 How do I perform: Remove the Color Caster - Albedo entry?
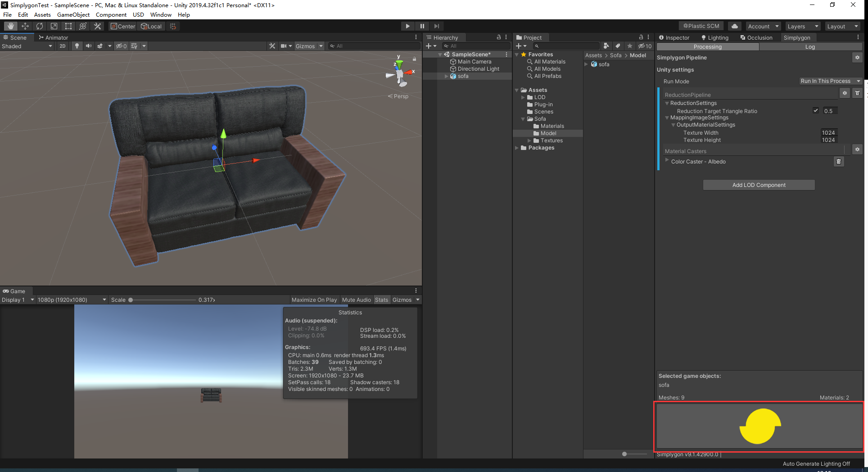pyautogui.click(x=838, y=162)
